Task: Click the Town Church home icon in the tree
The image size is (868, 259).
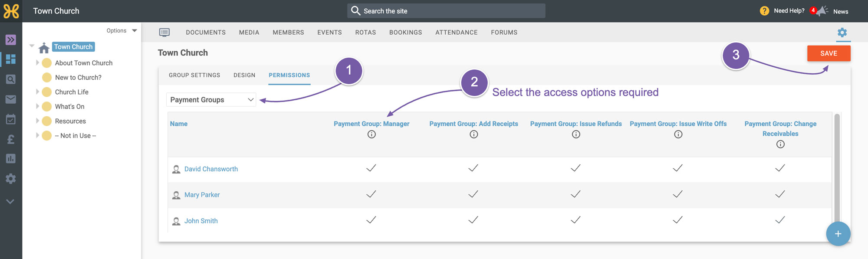Action: pos(44,47)
